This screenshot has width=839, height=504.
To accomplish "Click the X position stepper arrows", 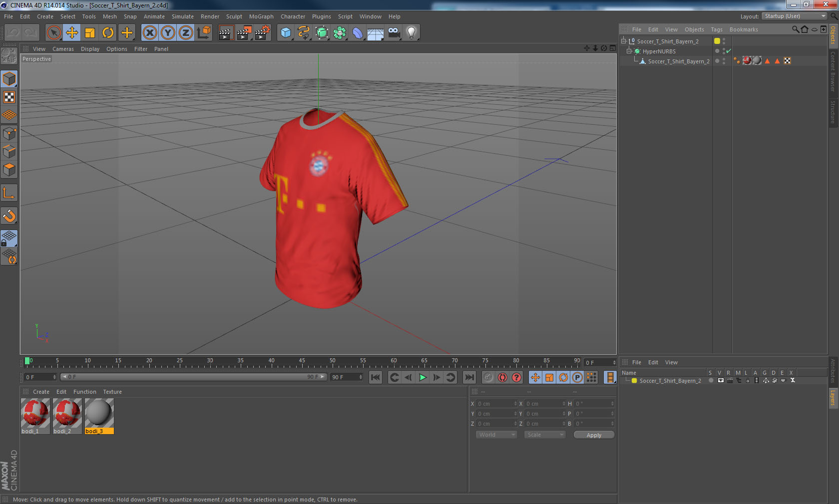I will click(x=515, y=404).
